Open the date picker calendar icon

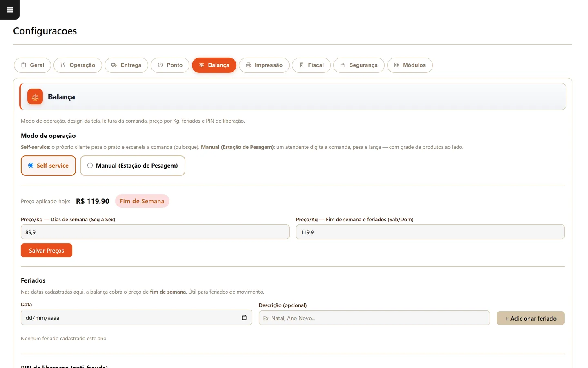(244, 318)
